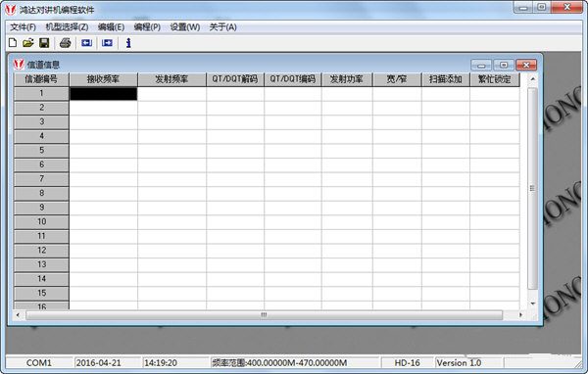Open the 编程(P) menu
The image size is (588, 374).
pyautogui.click(x=147, y=27)
